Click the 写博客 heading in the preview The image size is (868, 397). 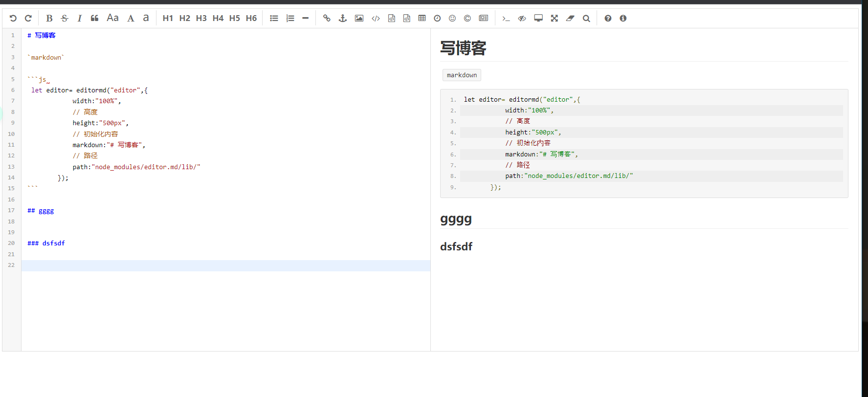(x=463, y=48)
